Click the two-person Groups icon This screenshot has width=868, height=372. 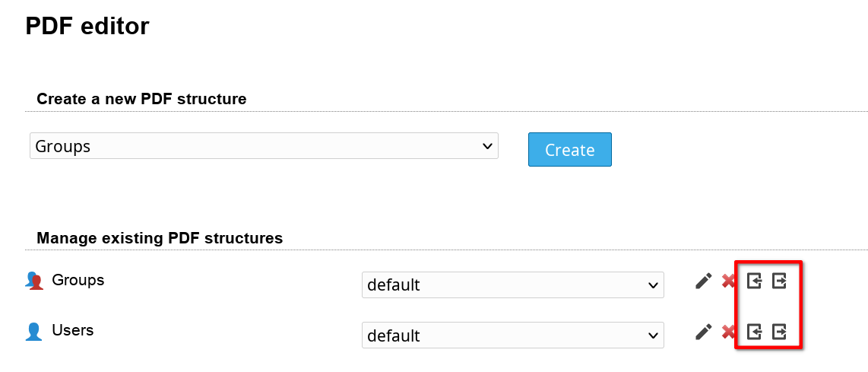34,281
